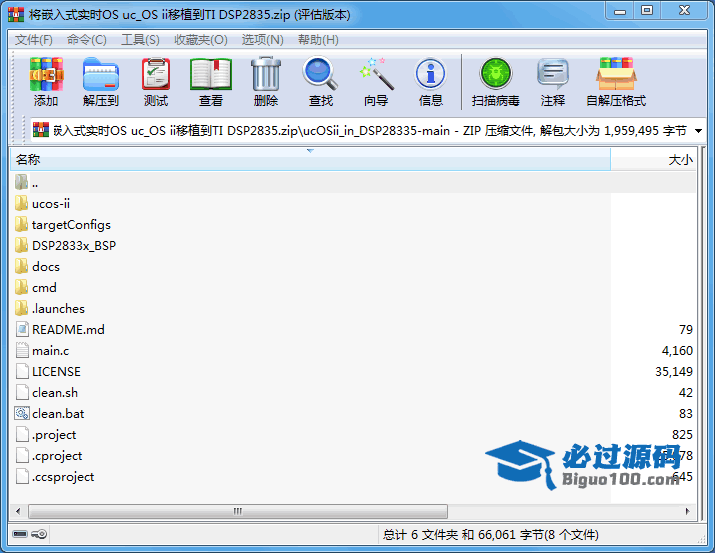Image resolution: width=715 pixels, height=553 pixels.
Task: Click the Extract To (解压到) icon
Action: tap(101, 74)
